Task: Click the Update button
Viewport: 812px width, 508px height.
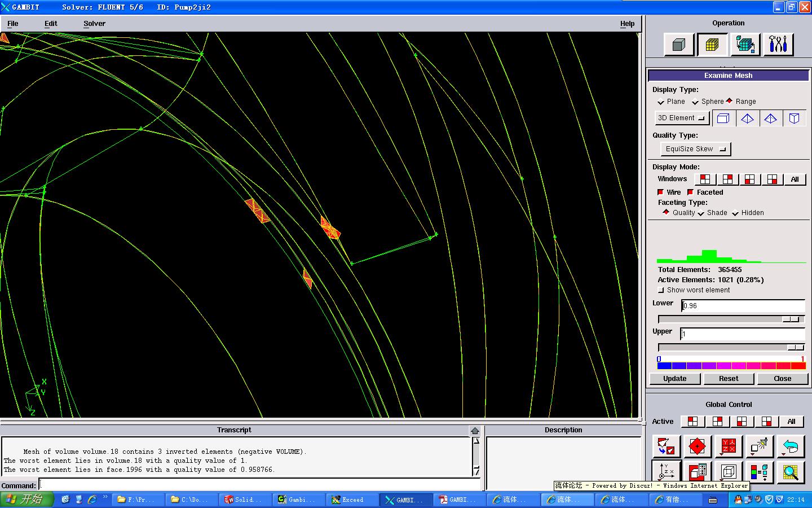Action: pyautogui.click(x=674, y=379)
